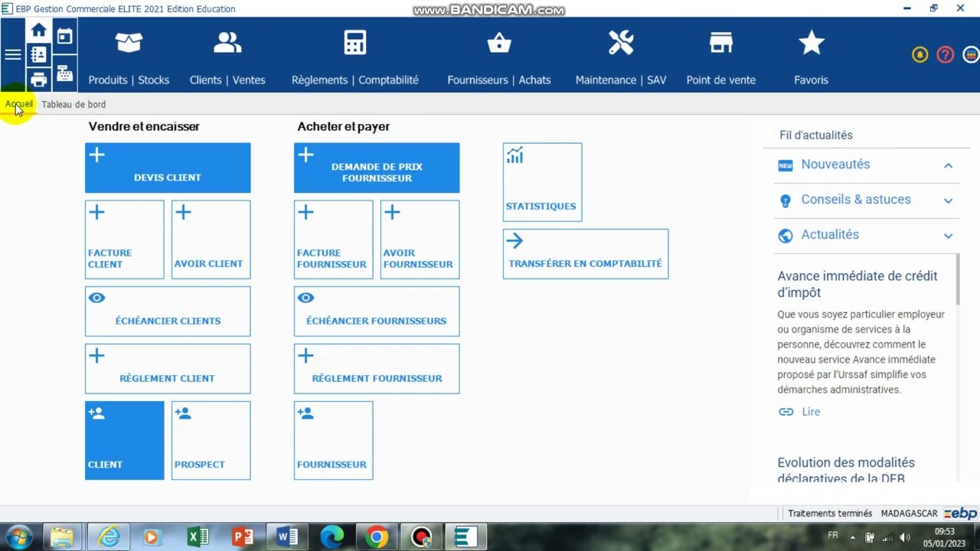
Task: Create a new Avoir Client
Action: tap(211, 240)
